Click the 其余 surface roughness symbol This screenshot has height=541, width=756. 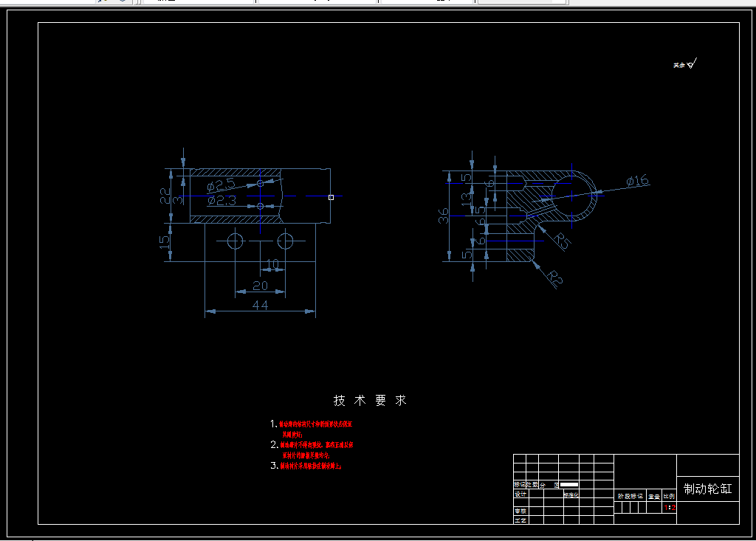[685, 63]
